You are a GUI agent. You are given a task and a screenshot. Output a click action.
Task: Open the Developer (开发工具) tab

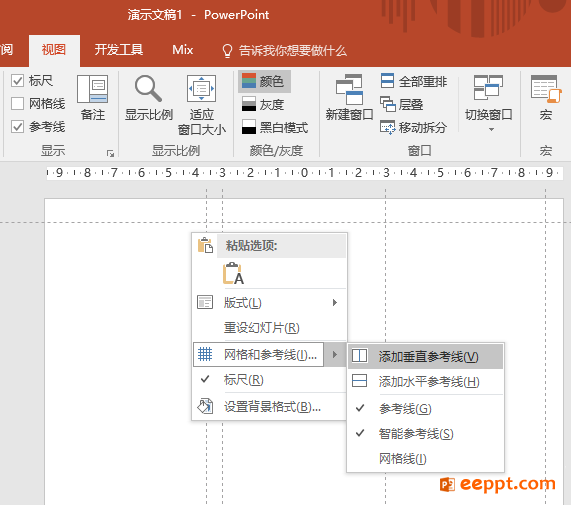pos(119,50)
